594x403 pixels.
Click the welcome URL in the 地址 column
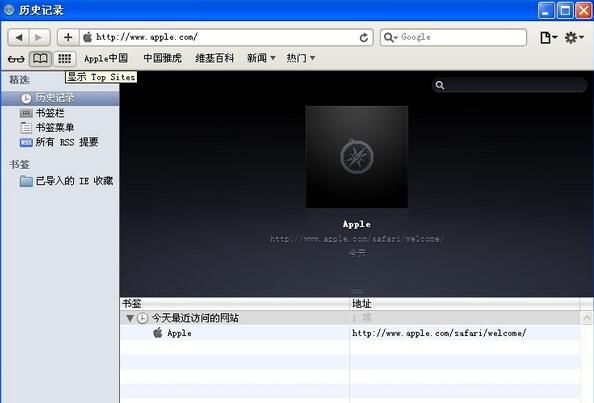(x=439, y=333)
